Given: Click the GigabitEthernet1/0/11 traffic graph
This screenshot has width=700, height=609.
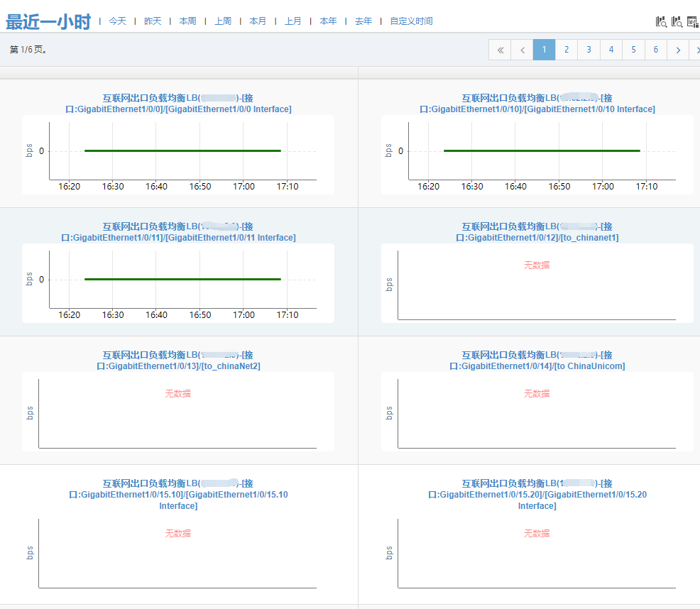Looking at the screenshot, I should click(178, 283).
